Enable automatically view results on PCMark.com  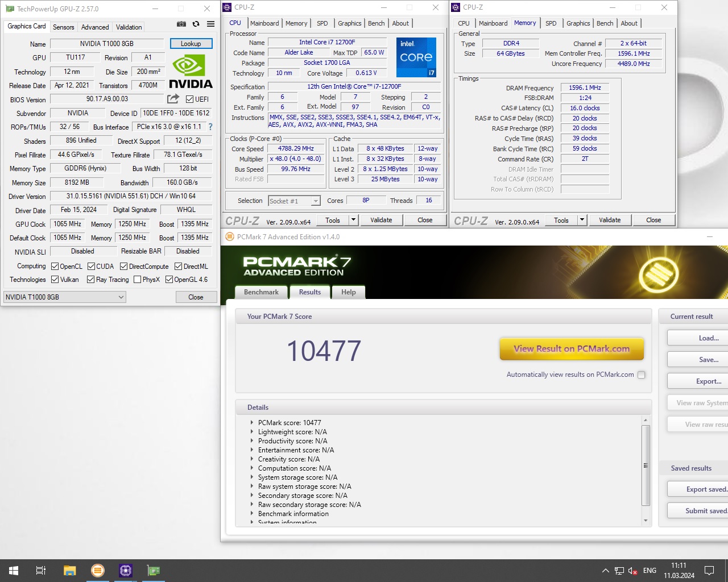[x=642, y=375]
